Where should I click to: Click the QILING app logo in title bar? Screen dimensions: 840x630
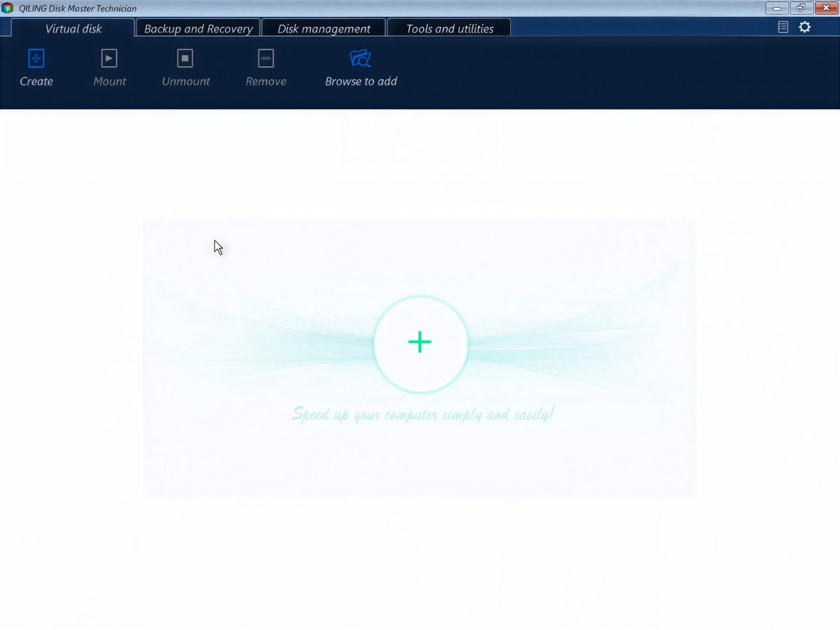[x=7, y=8]
